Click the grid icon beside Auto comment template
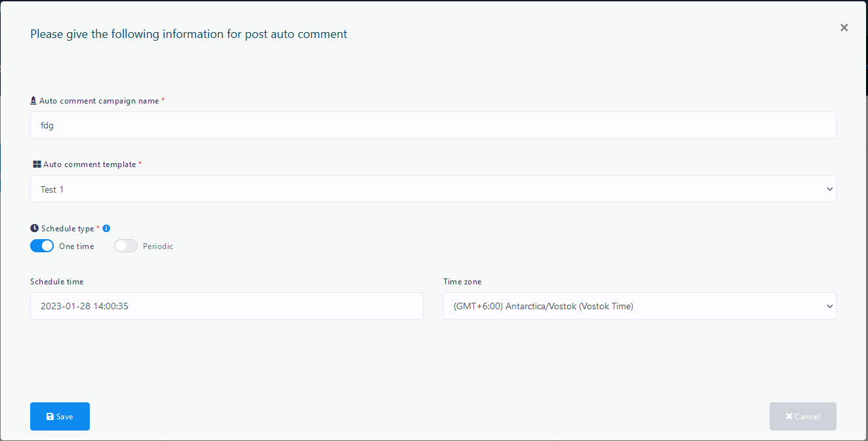The height and width of the screenshot is (441, 868). [x=37, y=164]
